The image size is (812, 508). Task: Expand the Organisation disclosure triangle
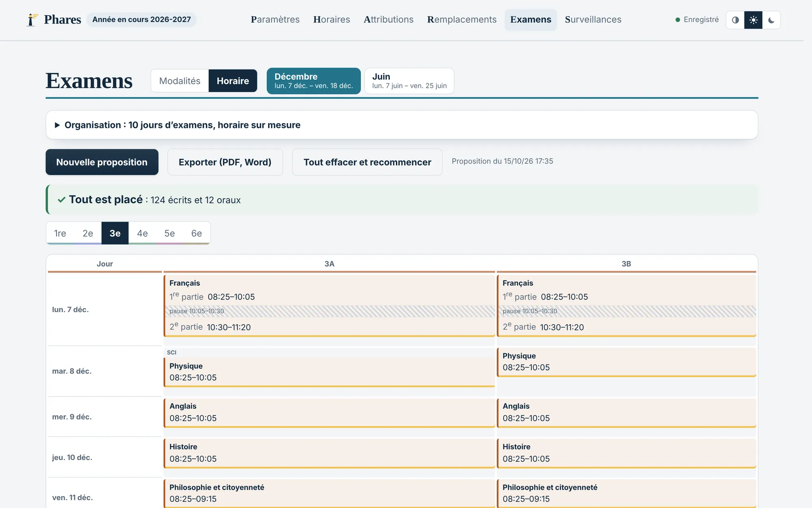click(57, 125)
